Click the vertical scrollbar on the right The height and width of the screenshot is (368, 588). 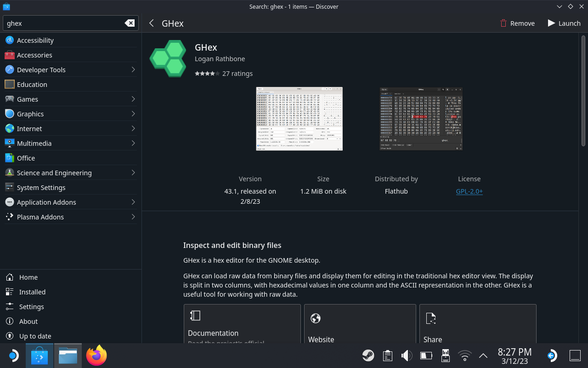pyautogui.click(x=583, y=92)
